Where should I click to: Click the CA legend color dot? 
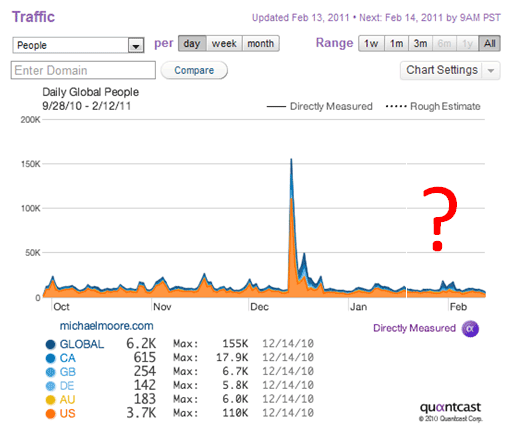pos(50,358)
